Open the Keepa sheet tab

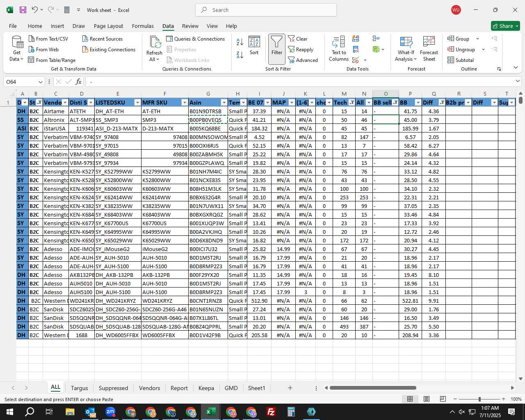coord(206,388)
